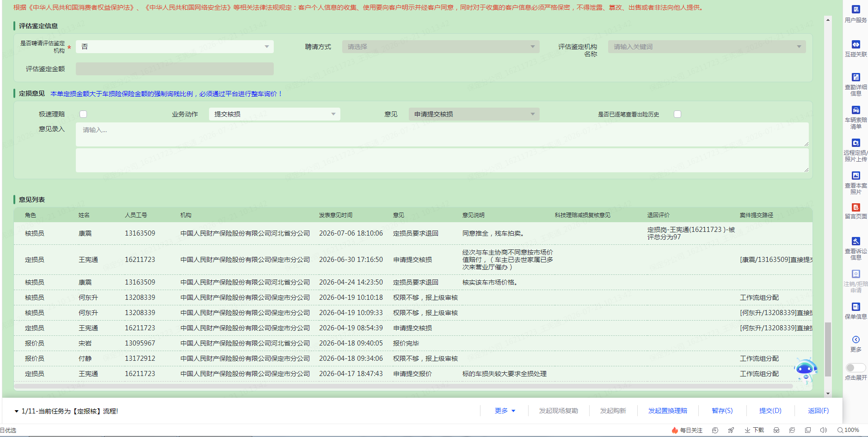Click 核实该车市场价格。 opinion text
The width and height of the screenshot is (868, 437).
(491, 282)
